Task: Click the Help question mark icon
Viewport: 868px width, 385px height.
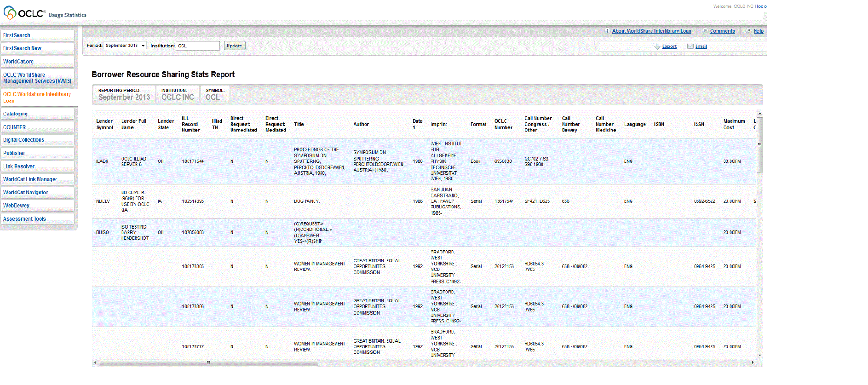Action: [x=748, y=31]
